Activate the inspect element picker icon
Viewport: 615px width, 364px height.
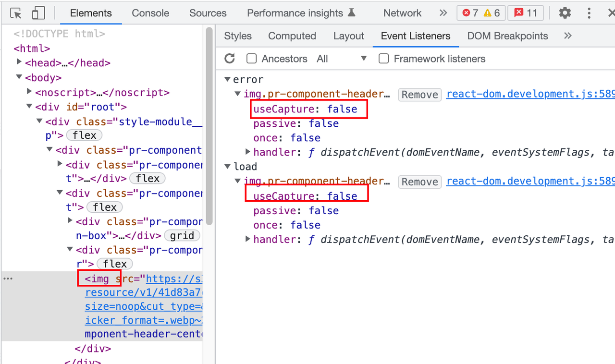click(16, 13)
